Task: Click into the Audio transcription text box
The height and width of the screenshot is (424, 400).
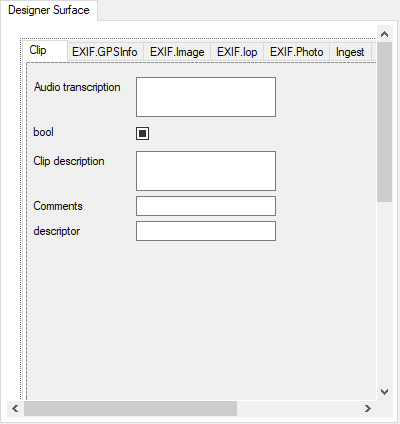Action: click(206, 97)
